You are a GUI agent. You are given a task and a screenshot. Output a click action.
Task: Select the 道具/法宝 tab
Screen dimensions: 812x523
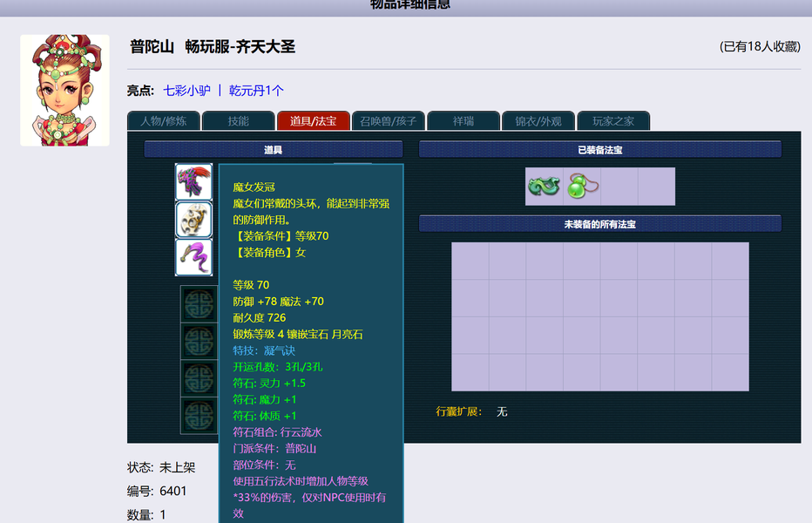[x=314, y=121]
